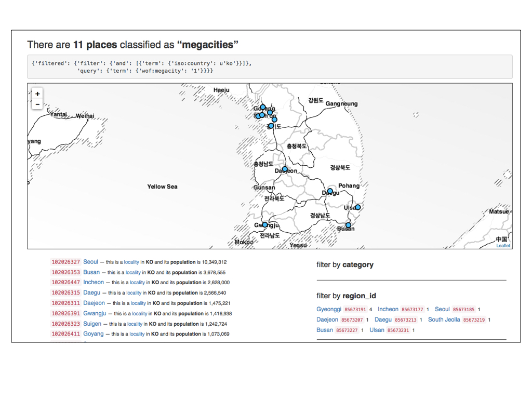Zoom out on the map
532x399 pixels.
37,104
